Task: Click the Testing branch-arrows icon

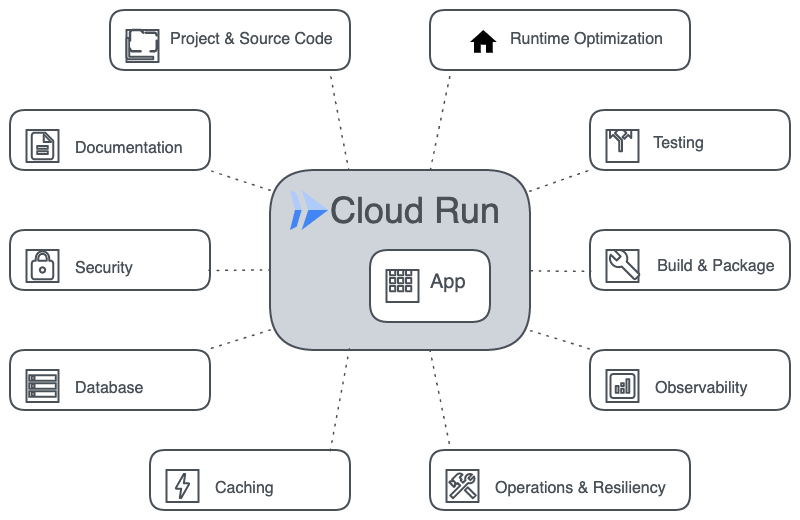Action: coord(622,146)
